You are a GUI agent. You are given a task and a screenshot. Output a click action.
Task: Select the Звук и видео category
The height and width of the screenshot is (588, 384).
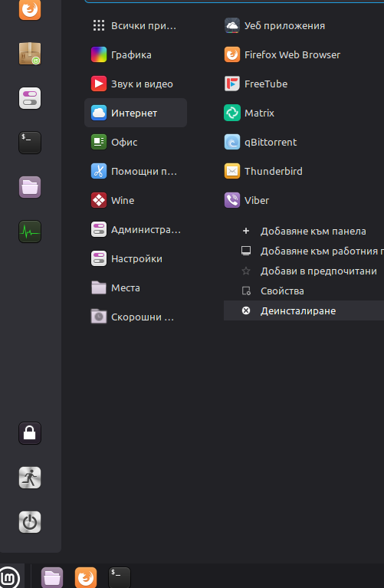point(136,84)
